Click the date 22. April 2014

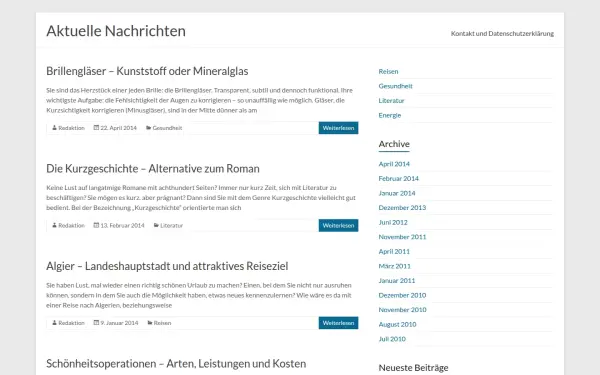(x=118, y=128)
